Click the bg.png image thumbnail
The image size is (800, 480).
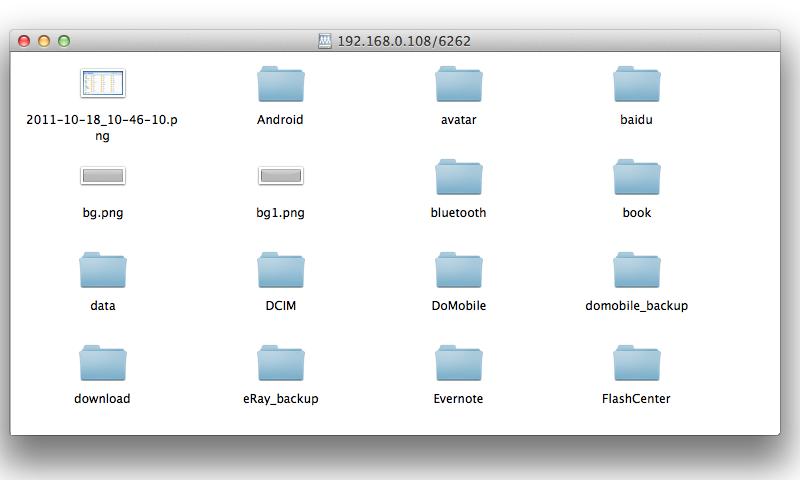(102, 176)
